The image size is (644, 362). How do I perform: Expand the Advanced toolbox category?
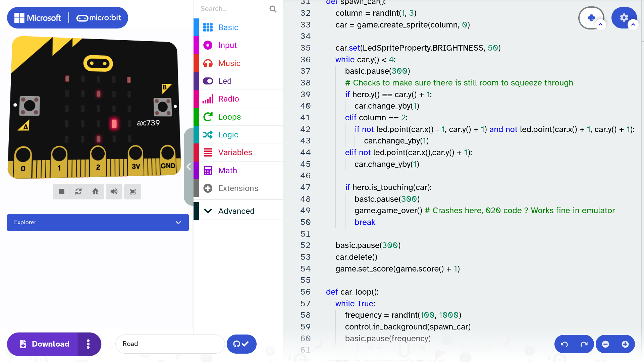236,211
